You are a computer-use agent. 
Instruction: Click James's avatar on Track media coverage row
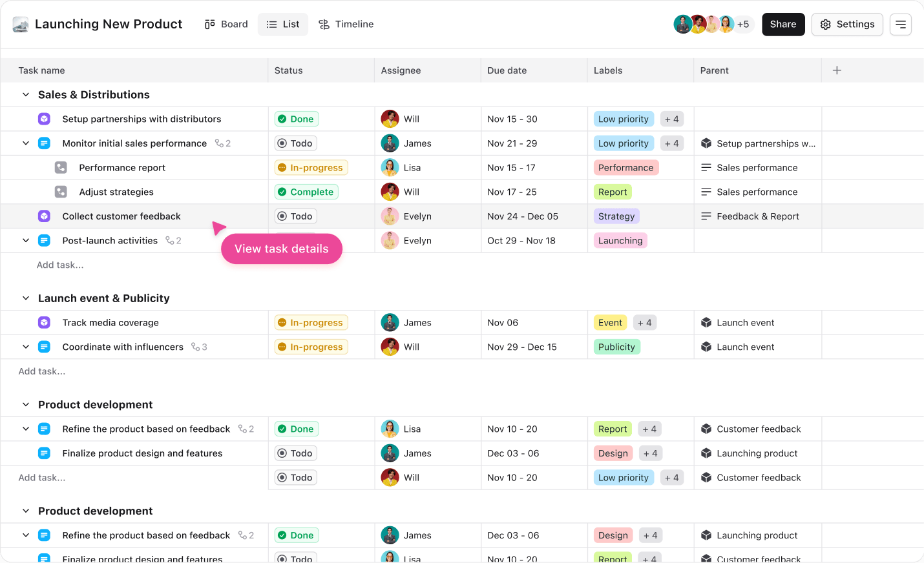(x=390, y=323)
